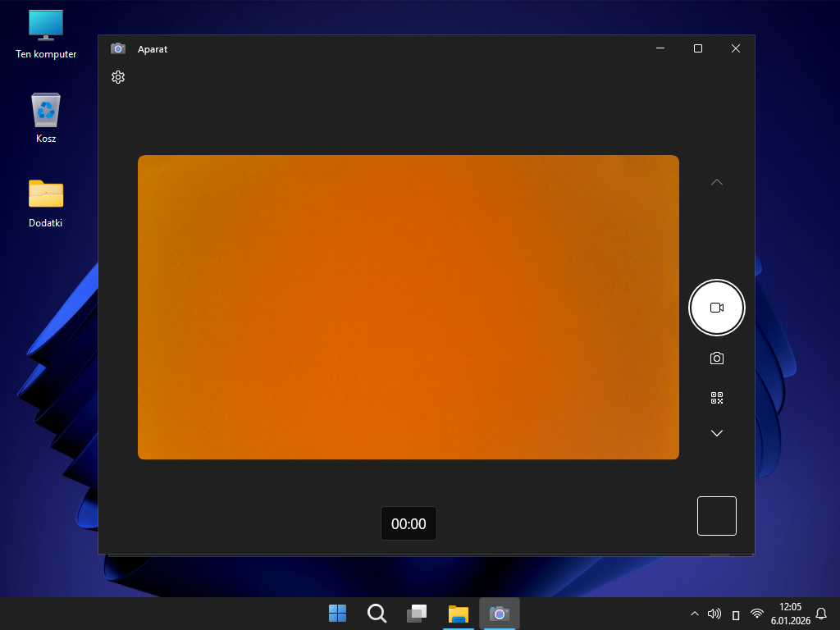Open the last capture thumbnail box
Viewport: 840px width, 630px height.
tap(716, 516)
